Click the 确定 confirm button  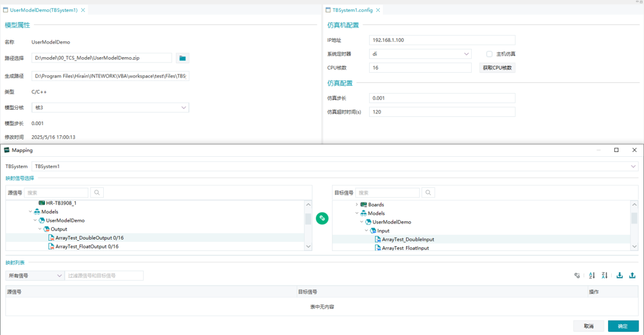click(623, 326)
